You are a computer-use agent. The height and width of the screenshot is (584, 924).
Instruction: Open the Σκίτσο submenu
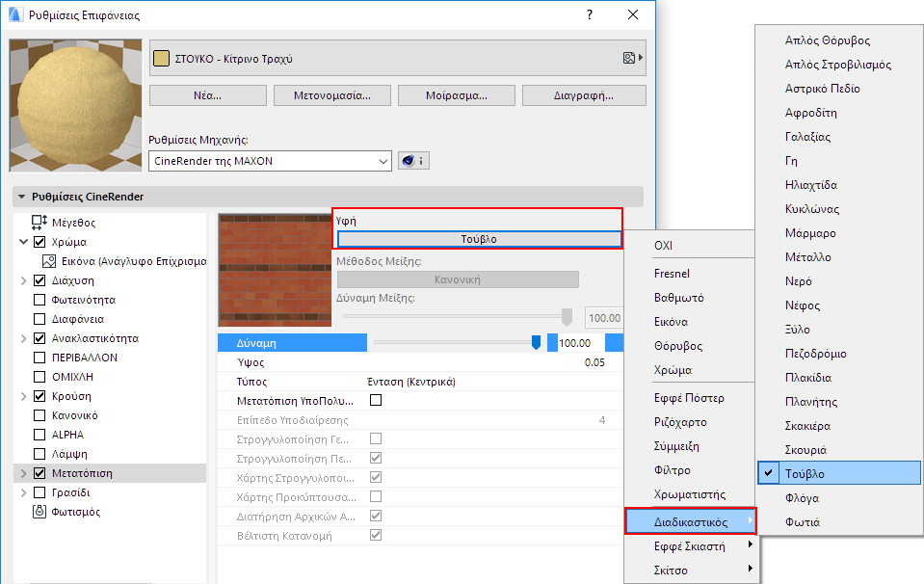(691, 570)
